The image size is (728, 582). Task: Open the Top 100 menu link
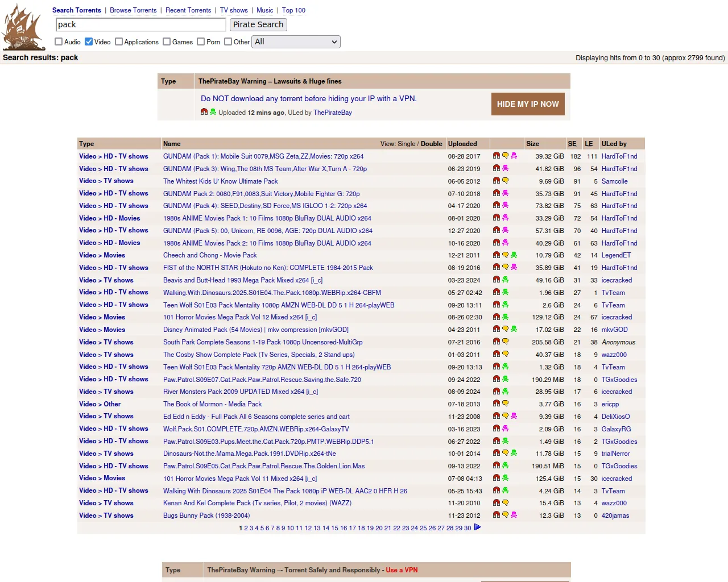(293, 10)
